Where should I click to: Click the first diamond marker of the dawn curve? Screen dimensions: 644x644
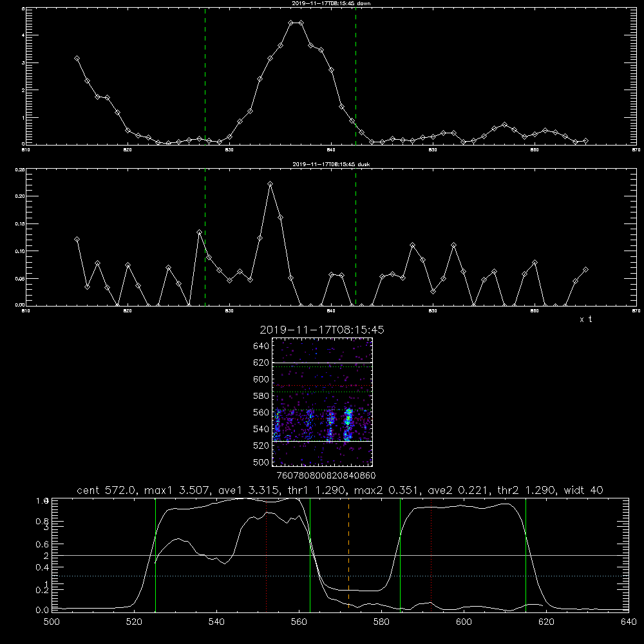pyautogui.click(x=77, y=59)
